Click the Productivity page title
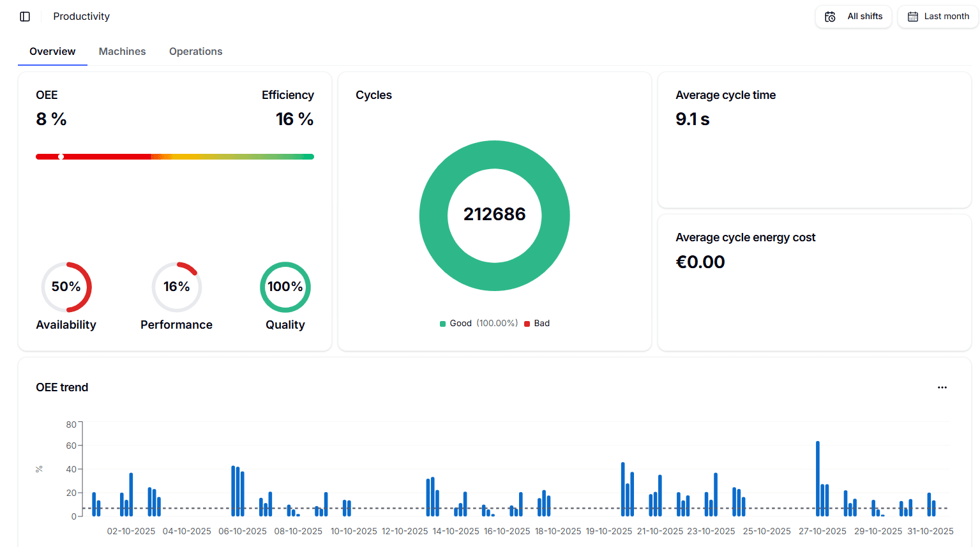The height and width of the screenshot is (547, 980). coord(81,17)
